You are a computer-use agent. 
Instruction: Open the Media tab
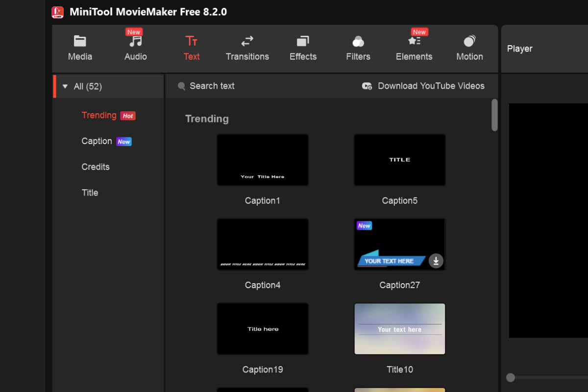pyautogui.click(x=80, y=49)
